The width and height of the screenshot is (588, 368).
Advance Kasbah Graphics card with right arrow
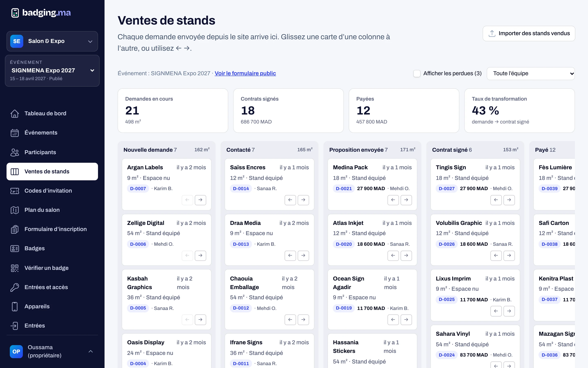(x=200, y=320)
